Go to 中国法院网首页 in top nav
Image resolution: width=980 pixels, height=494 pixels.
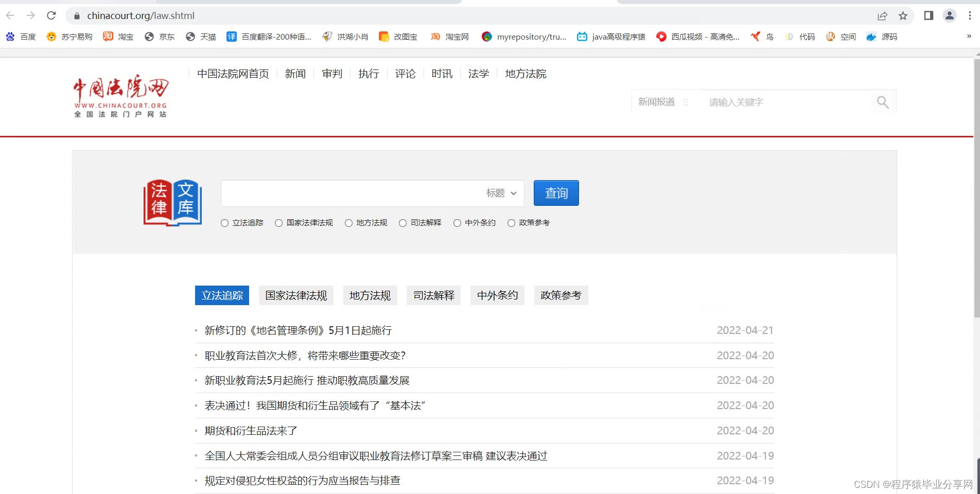point(233,74)
